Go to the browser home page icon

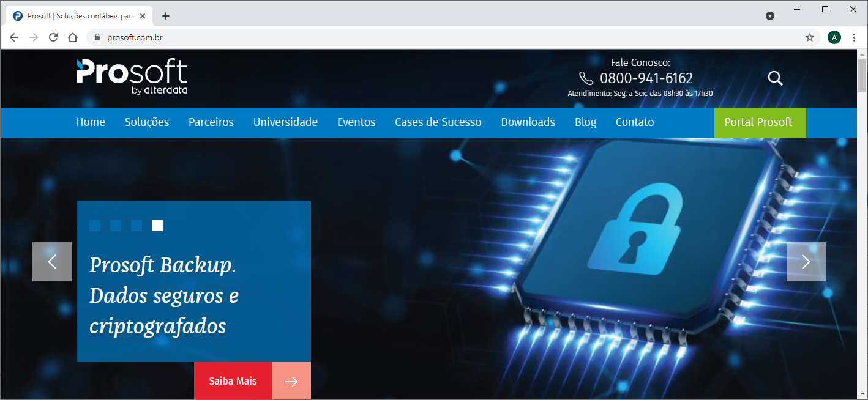(x=73, y=37)
